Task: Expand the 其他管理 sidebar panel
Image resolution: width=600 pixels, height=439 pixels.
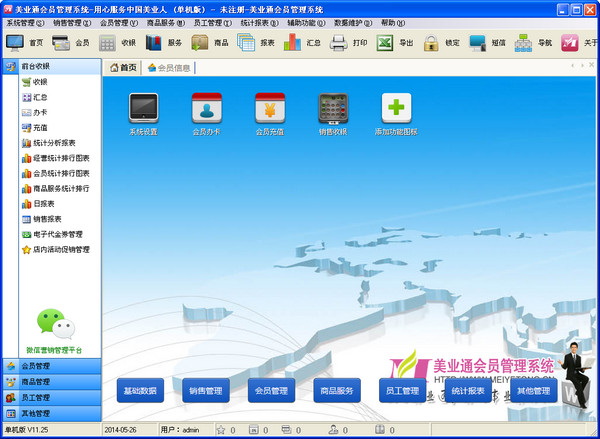Action: click(x=50, y=412)
